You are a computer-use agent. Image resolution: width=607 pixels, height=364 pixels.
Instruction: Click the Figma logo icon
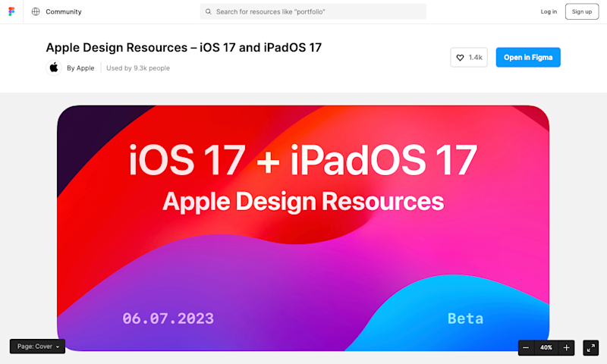tap(11, 11)
